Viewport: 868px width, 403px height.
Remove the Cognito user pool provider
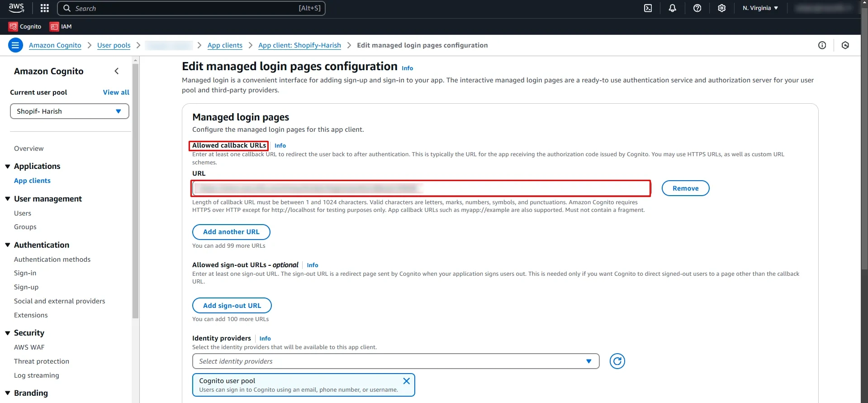tap(406, 381)
